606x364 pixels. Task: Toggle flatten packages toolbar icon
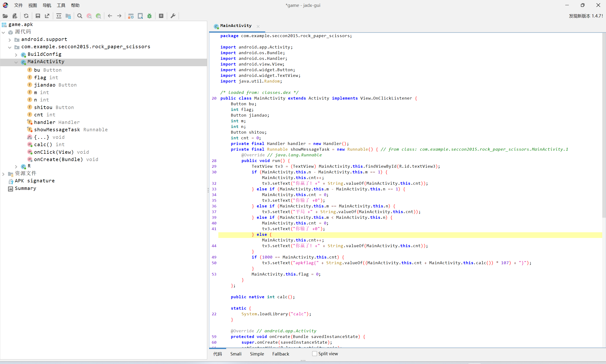pyautogui.click(x=68, y=16)
